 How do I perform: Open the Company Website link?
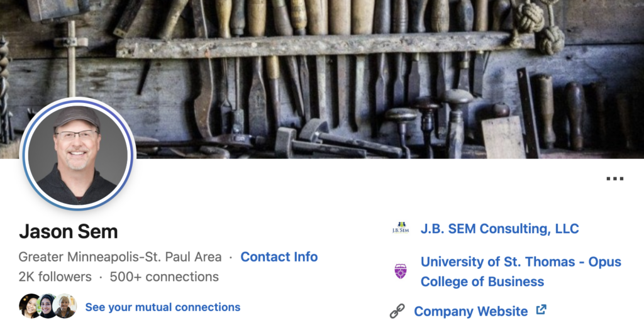click(x=470, y=311)
